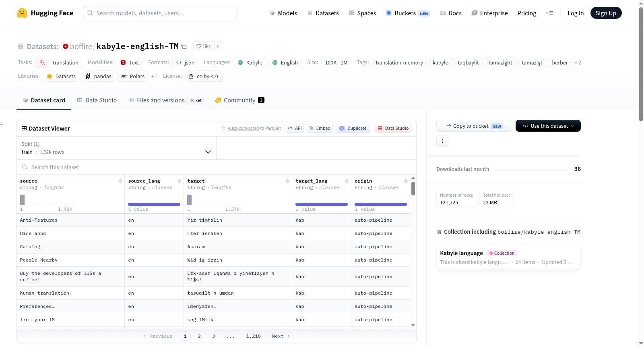Click the cc-by-4.0 license tag

tap(204, 76)
